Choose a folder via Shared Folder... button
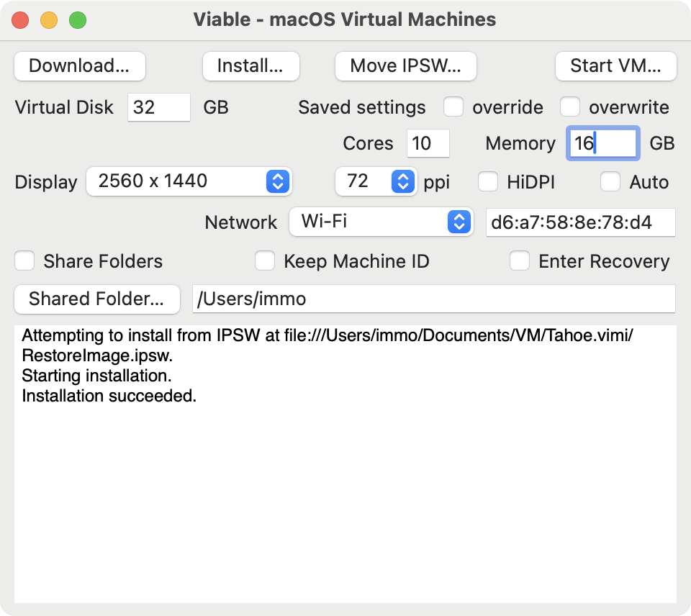The image size is (691, 616). [97, 299]
